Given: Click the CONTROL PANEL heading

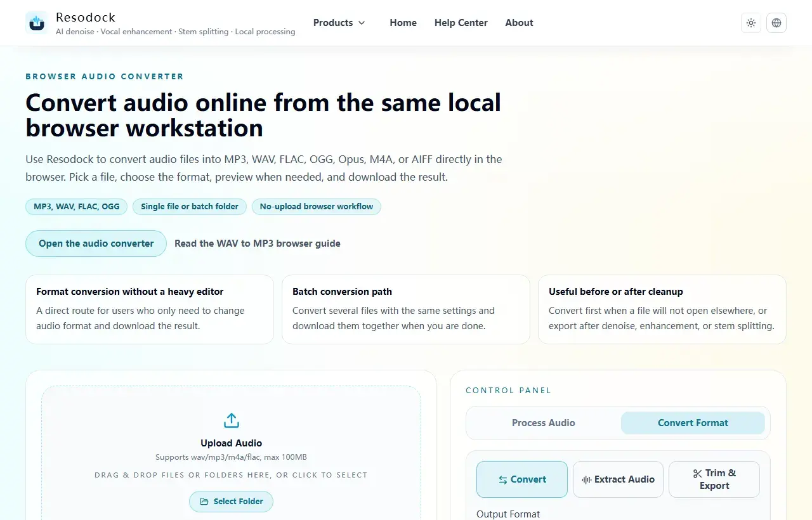Looking at the screenshot, I should [509, 391].
